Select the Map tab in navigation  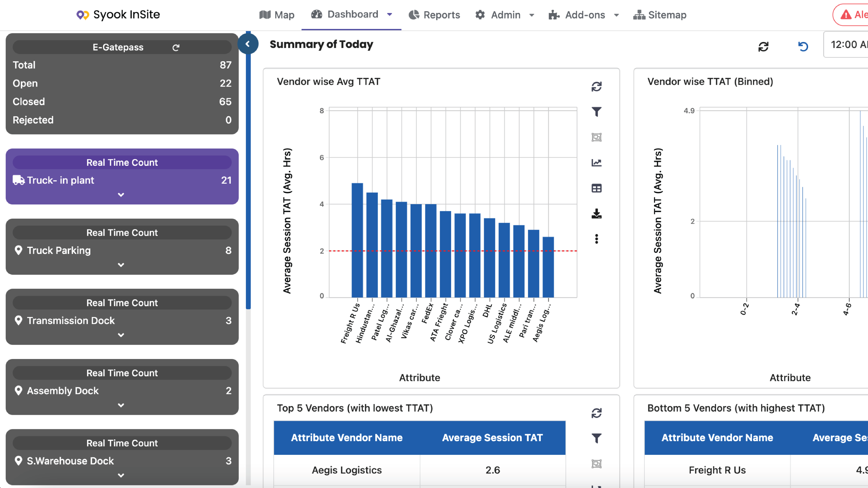click(x=277, y=15)
